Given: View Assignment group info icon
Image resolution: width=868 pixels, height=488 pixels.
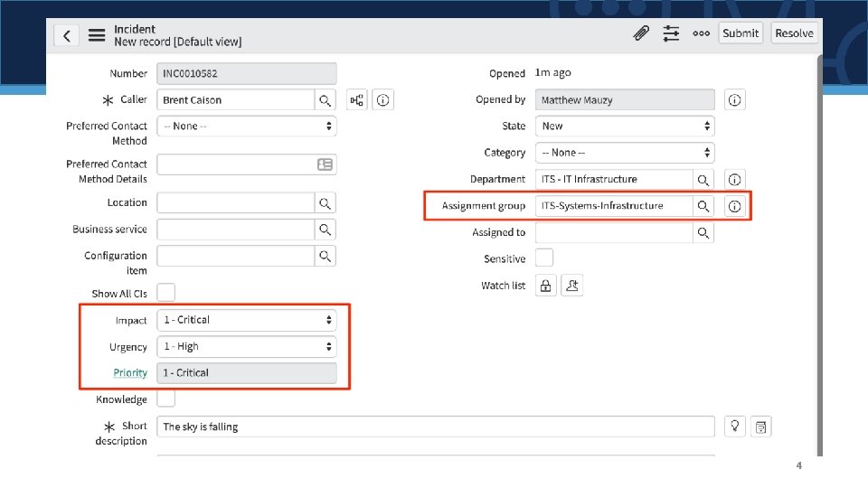Looking at the screenshot, I should pos(734,206).
